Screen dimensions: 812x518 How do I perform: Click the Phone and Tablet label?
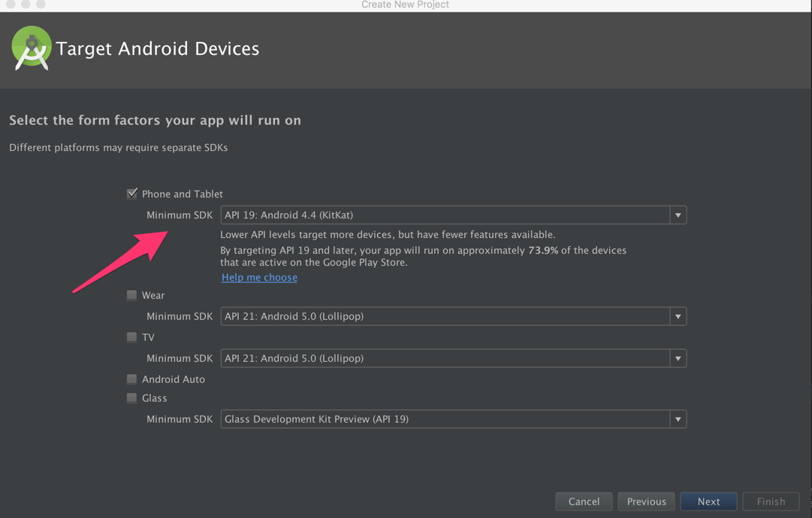[x=183, y=194]
